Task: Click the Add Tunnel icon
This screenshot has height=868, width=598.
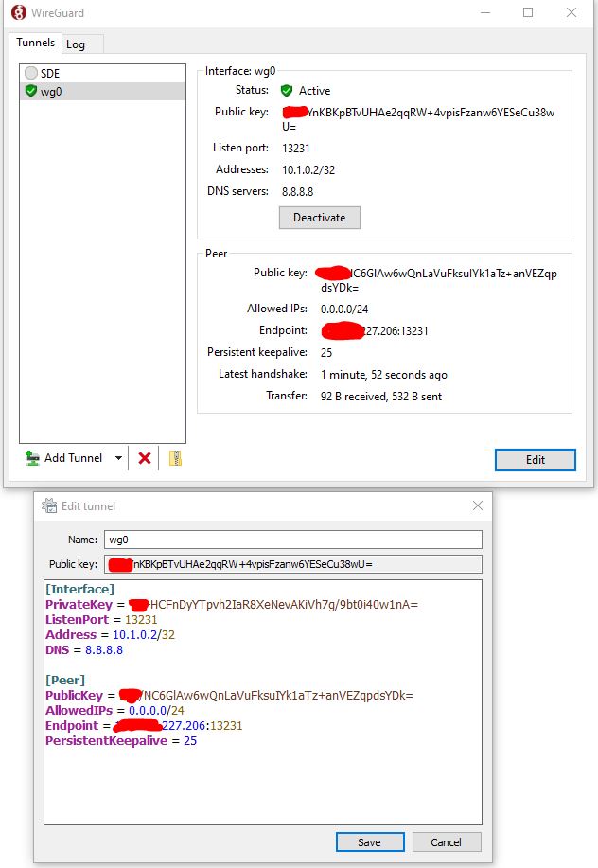Action: pos(32,458)
